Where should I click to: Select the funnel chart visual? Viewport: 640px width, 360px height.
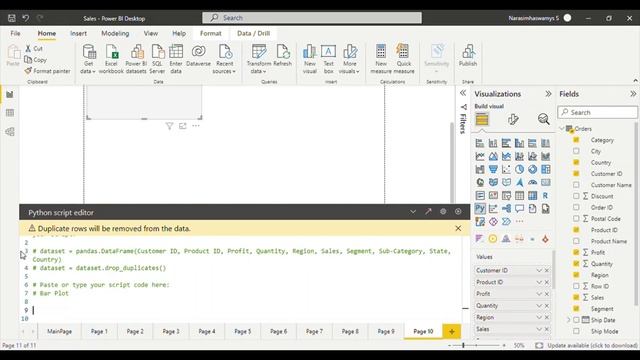[493, 169]
